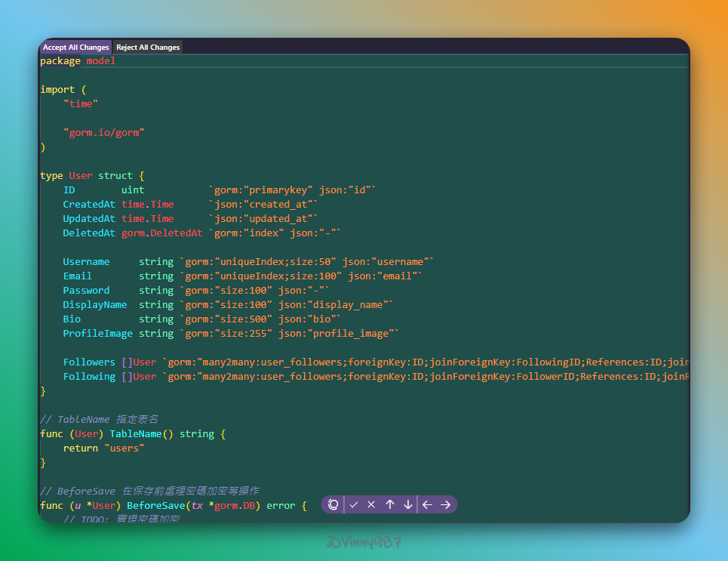Click the User struct name in type declaration
Image resolution: width=728 pixels, height=561 pixels.
[81, 175]
